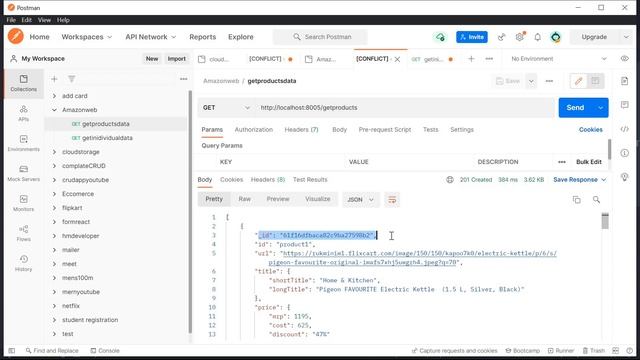Open the Save Response dropdown

click(580, 180)
